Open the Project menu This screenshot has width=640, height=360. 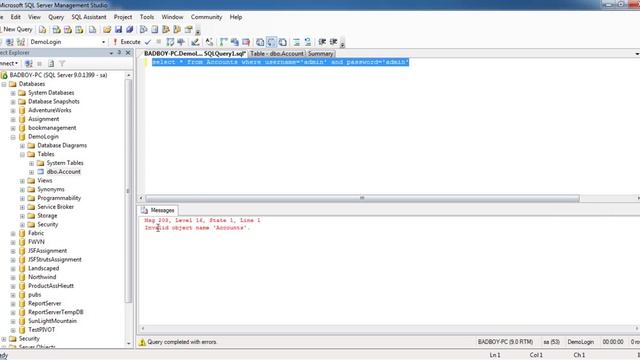[123, 17]
